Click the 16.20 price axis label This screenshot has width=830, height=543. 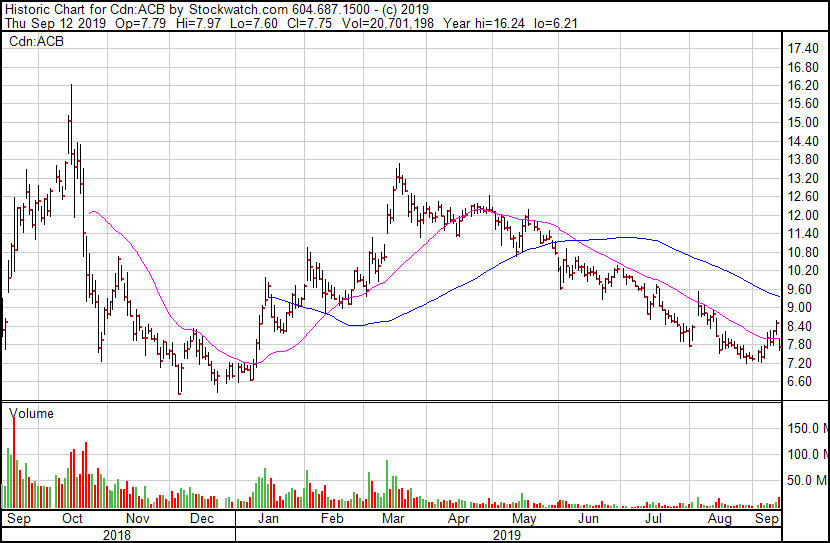pyautogui.click(x=803, y=86)
